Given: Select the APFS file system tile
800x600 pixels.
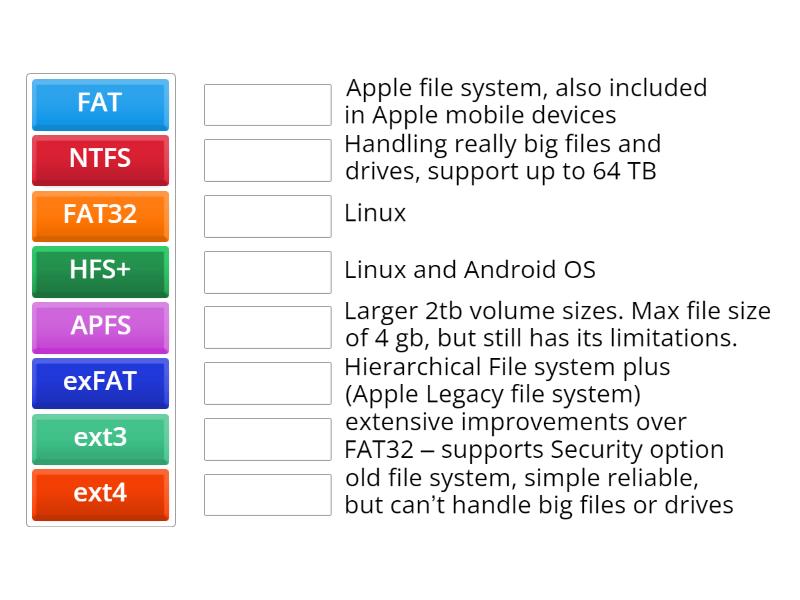Looking at the screenshot, I should point(100,328).
